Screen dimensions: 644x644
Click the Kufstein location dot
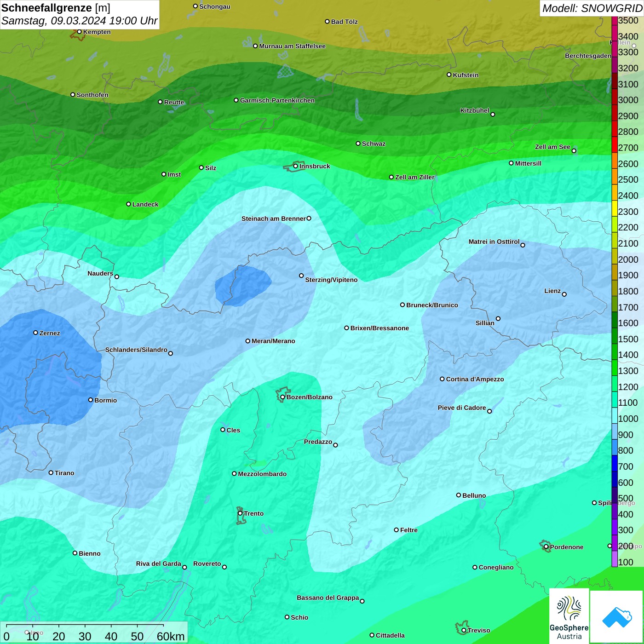tap(449, 75)
